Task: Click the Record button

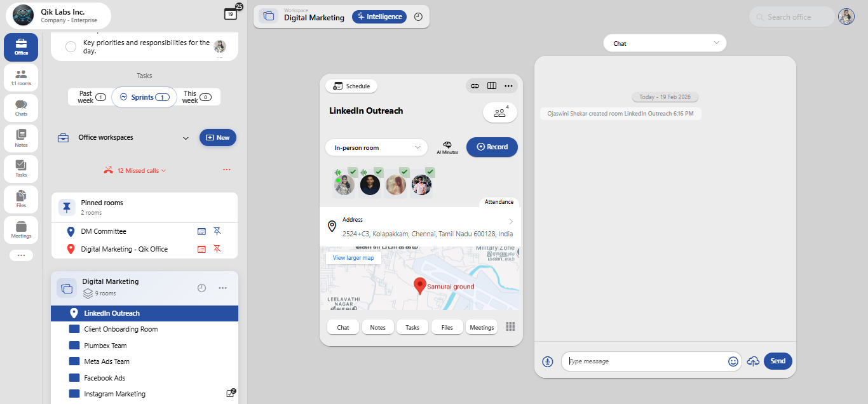Action: [x=492, y=147]
